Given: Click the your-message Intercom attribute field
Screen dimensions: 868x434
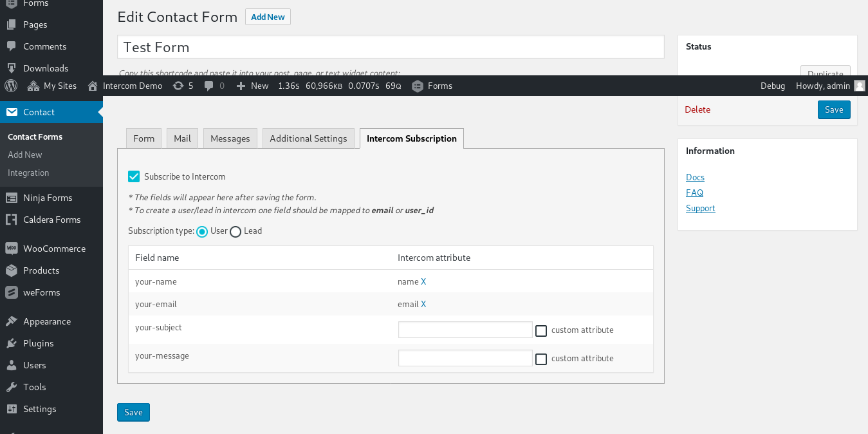Looking at the screenshot, I should pos(465,358).
